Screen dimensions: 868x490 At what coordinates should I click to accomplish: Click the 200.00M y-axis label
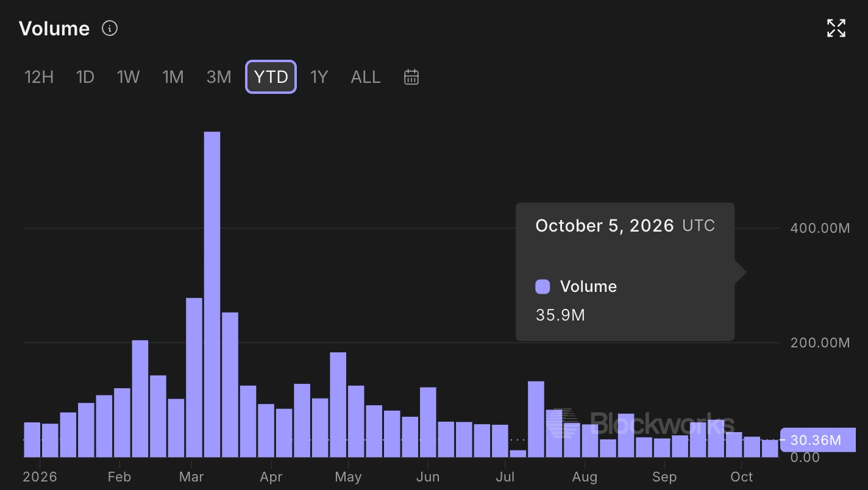pyautogui.click(x=820, y=343)
